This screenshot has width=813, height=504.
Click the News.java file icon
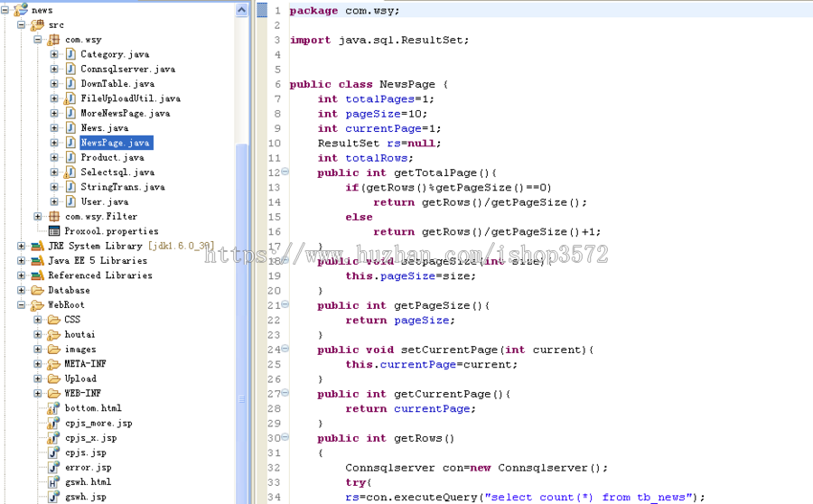pyautogui.click(x=71, y=127)
